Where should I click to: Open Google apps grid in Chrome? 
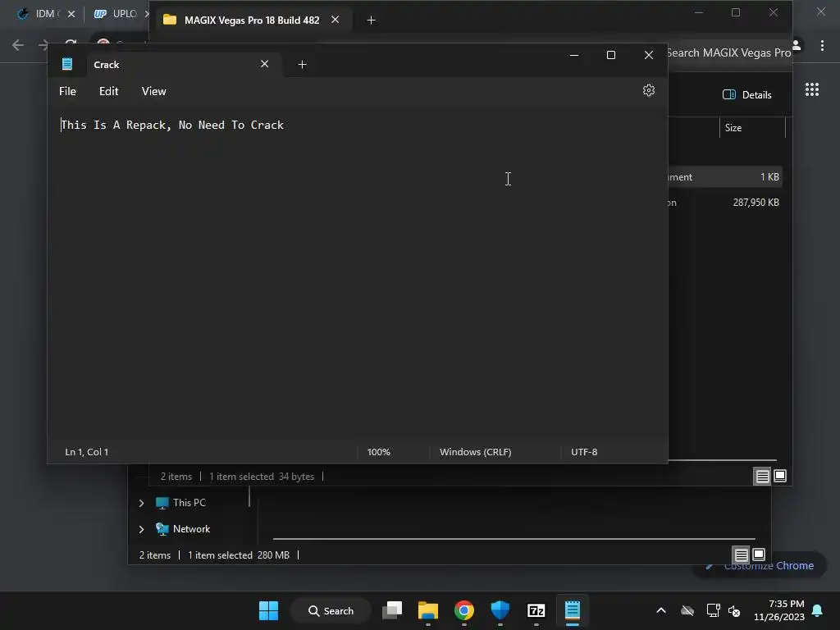(812, 89)
